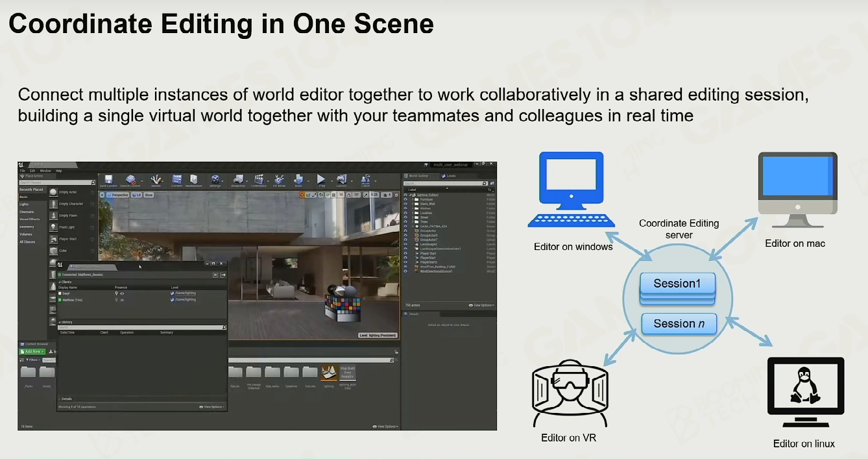
Task: Click the Build toolbar icon
Action: coord(298,180)
